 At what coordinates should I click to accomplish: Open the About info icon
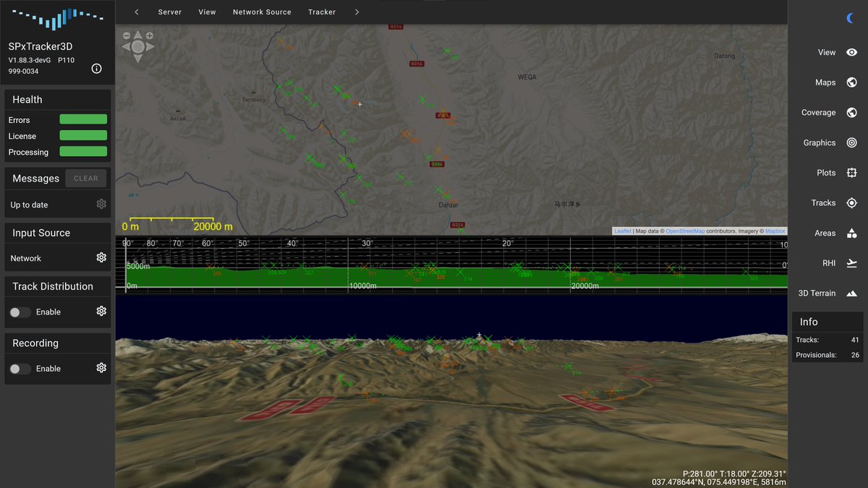click(97, 69)
